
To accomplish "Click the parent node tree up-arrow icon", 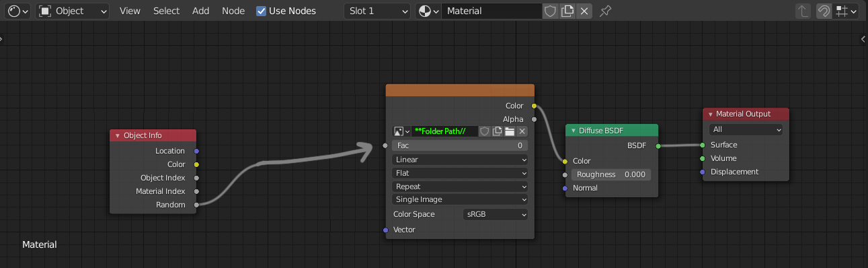I will [803, 11].
